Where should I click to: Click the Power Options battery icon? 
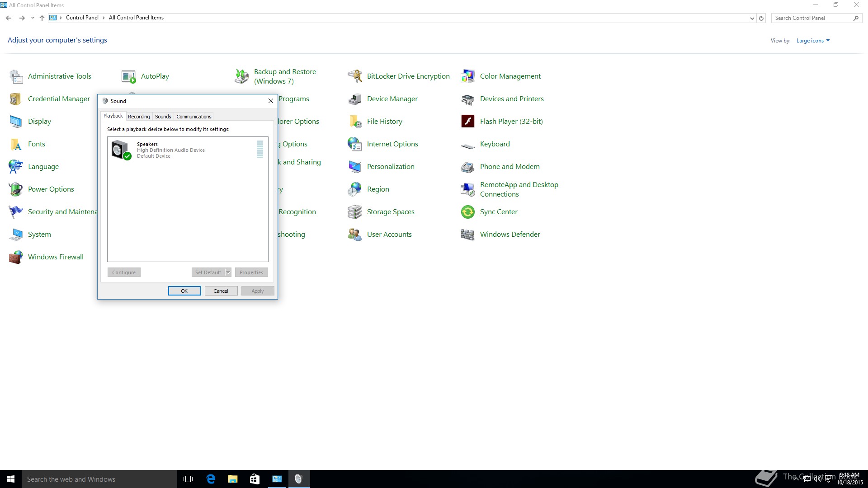pyautogui.click(x=16, y=189)
